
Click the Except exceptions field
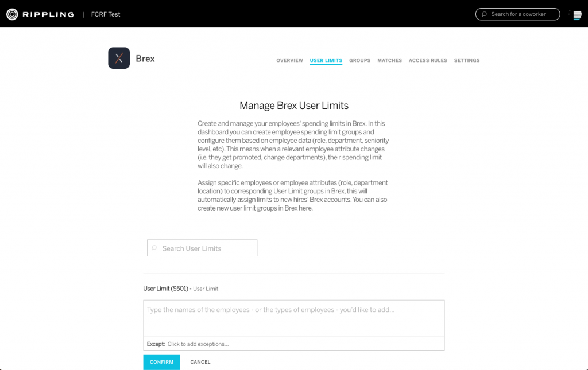point(294,344)
